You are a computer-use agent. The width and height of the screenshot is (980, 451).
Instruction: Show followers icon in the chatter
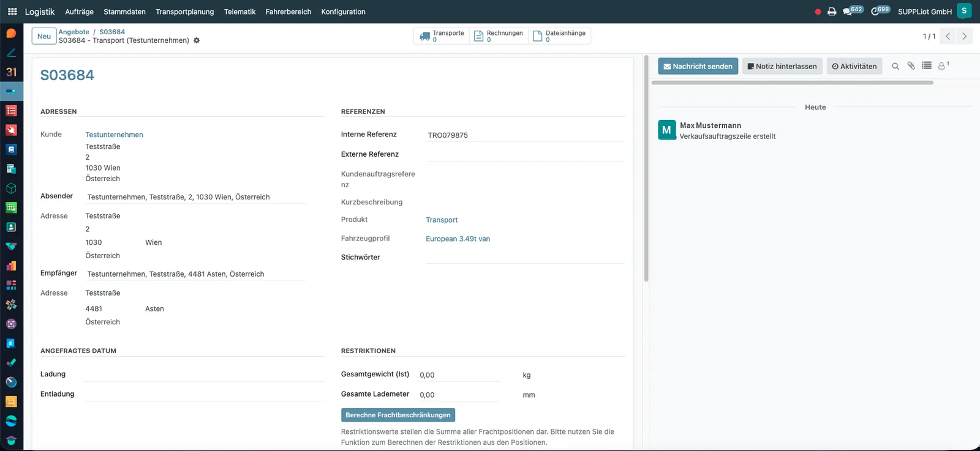pos(943,65)
